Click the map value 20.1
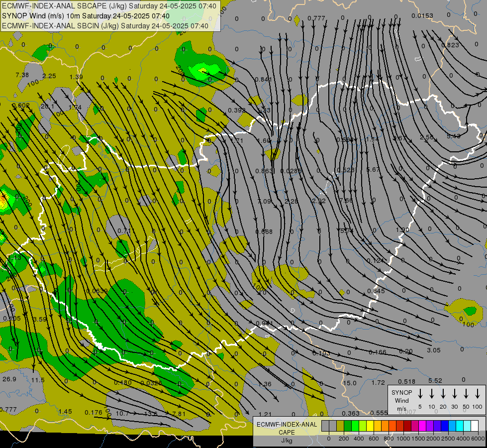 tap(48, 107)
